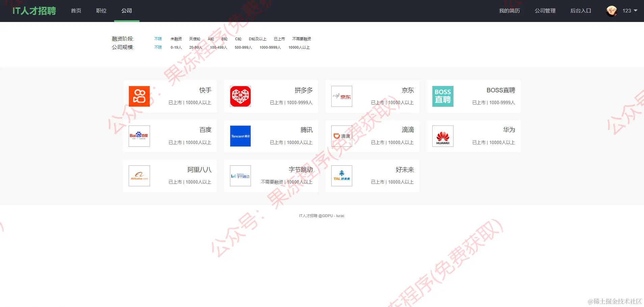
Task: Filter financing stage by 不需要融资
Action: [302, 39]
